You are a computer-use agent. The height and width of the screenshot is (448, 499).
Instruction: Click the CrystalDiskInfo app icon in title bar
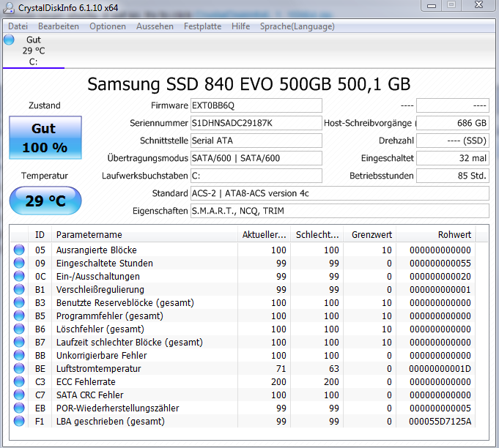(x=8, y=8)
